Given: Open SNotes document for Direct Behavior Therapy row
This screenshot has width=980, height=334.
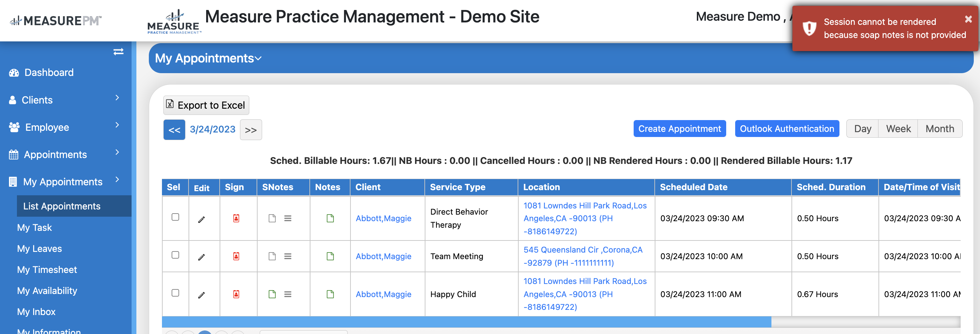Looking at the screenshot, I should [272, 218].
